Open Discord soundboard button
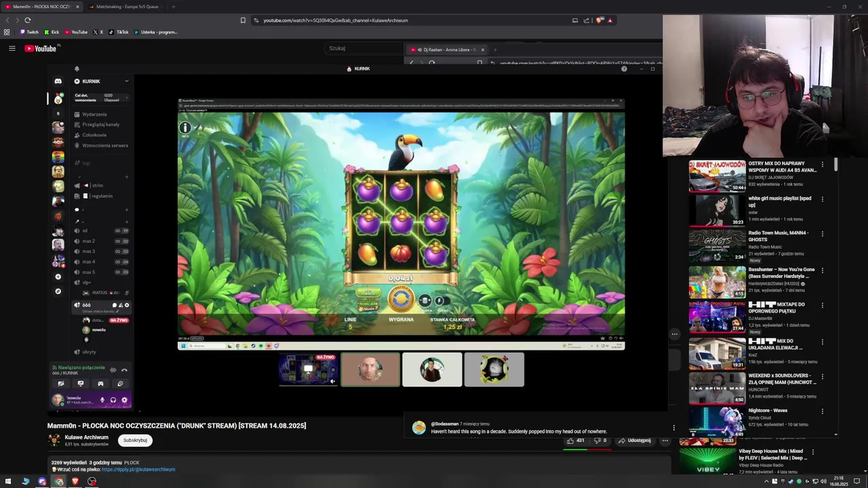This screenshot has height=488, width=868. pyautogui.click(x=120, y=384)
